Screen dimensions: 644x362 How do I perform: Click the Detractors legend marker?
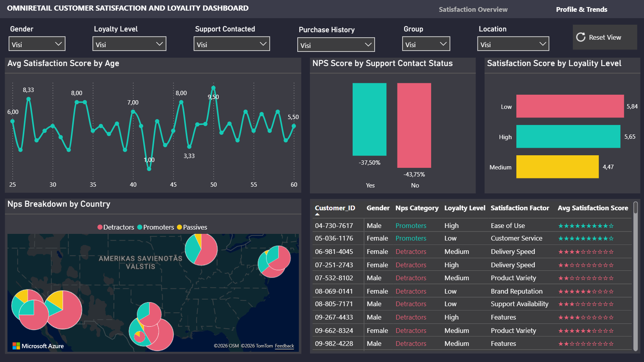click(100, 227)
